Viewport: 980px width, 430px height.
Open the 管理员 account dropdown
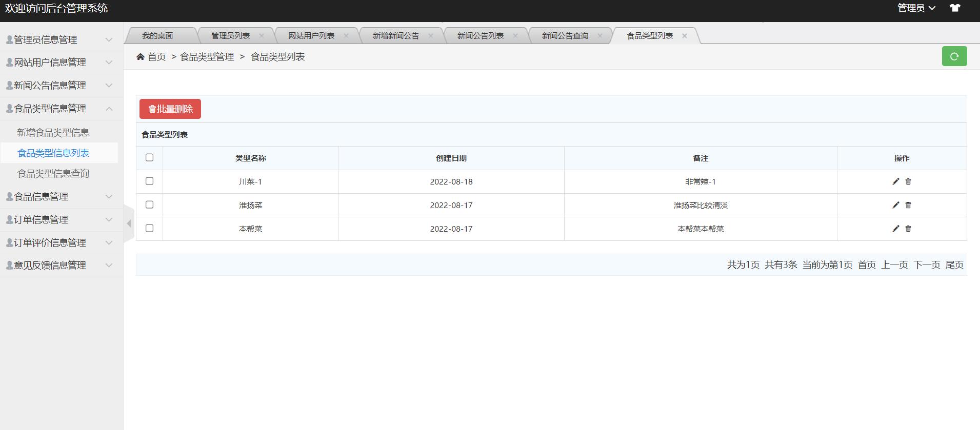pos(916,8)
